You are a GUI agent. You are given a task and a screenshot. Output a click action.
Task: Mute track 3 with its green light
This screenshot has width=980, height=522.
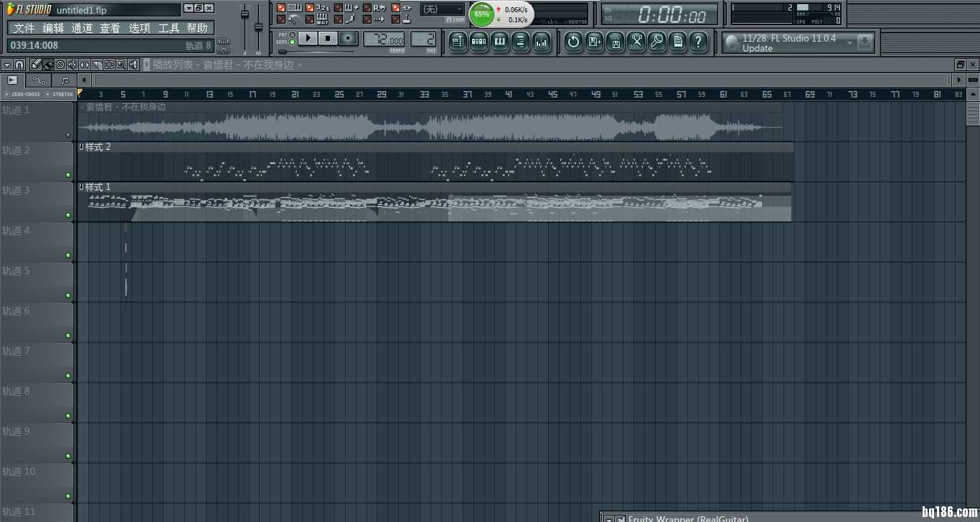pos(68,215)
